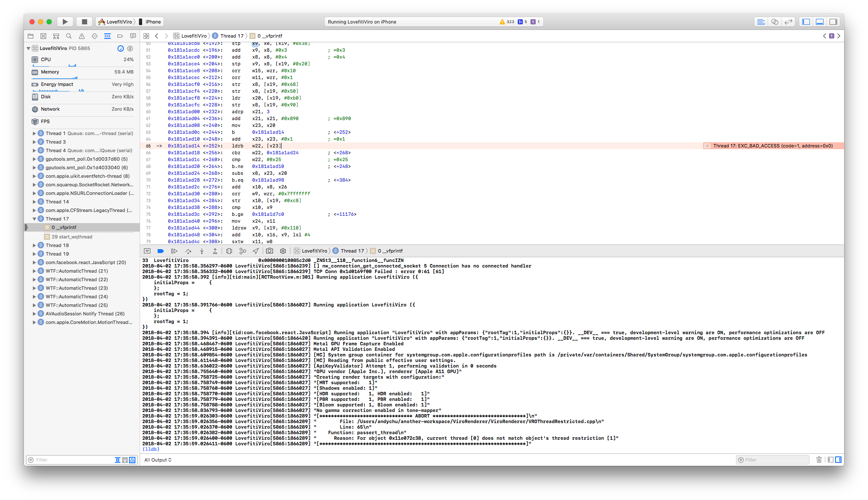Select the Find navigator magnifying glass icon

pyautogui.click(x=69, y=36)
